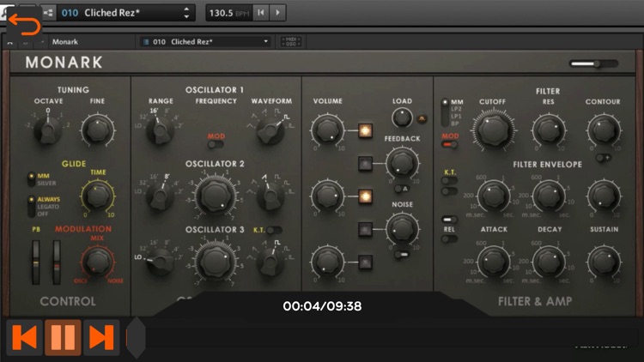Image resolution: width=644 pixels, height=362 pixels.
Task: Pause the video playback
Action: pyautogui.click(x=63, y=337)
